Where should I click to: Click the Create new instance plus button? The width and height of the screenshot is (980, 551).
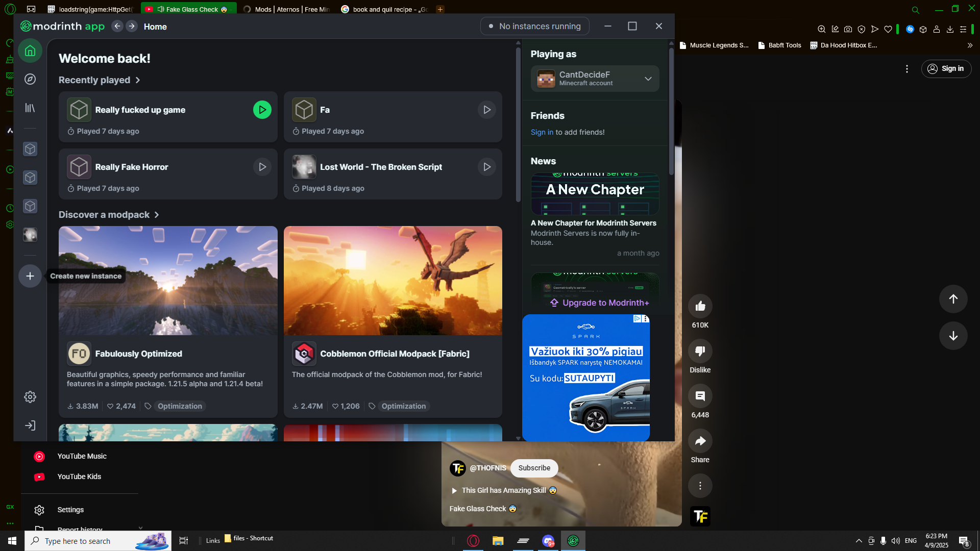pyautogui.click(x=30, y=276)
